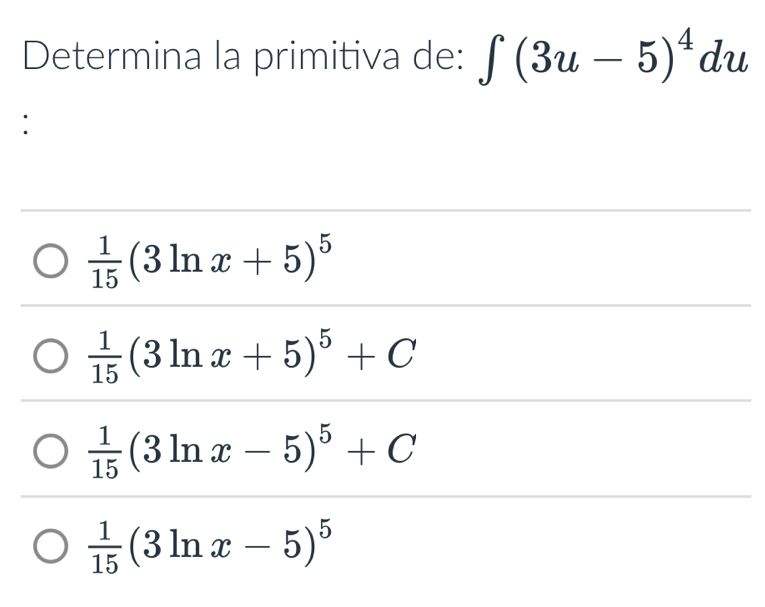Click the "Determina la primitiva de:" question text
Screen dimensions: 765x607
pyautogui.click(x=241, y=58)
